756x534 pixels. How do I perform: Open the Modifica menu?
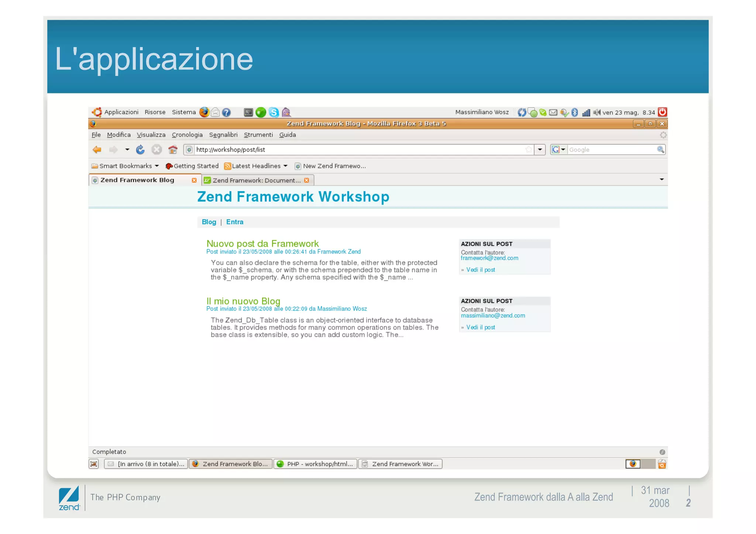coord(119,135)
